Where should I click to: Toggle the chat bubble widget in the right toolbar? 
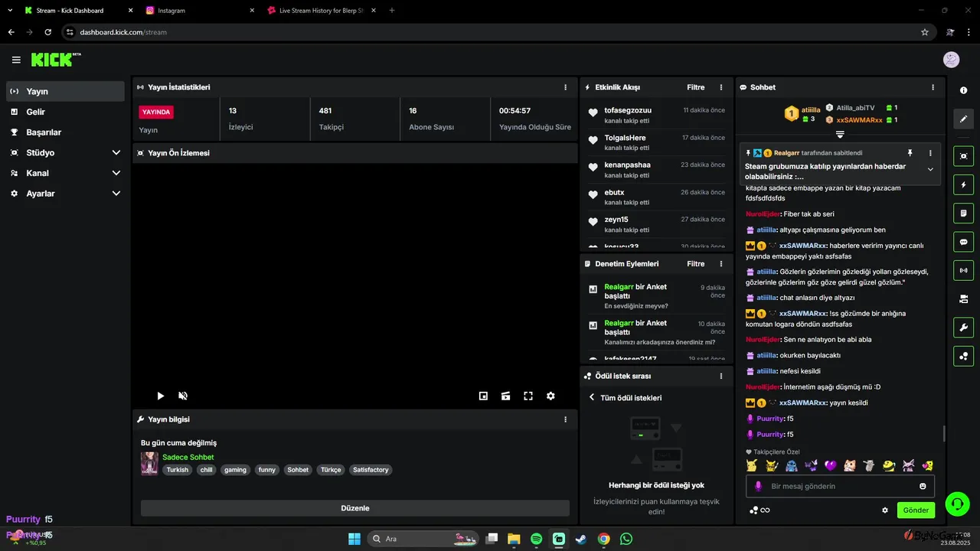click(963, 242)
